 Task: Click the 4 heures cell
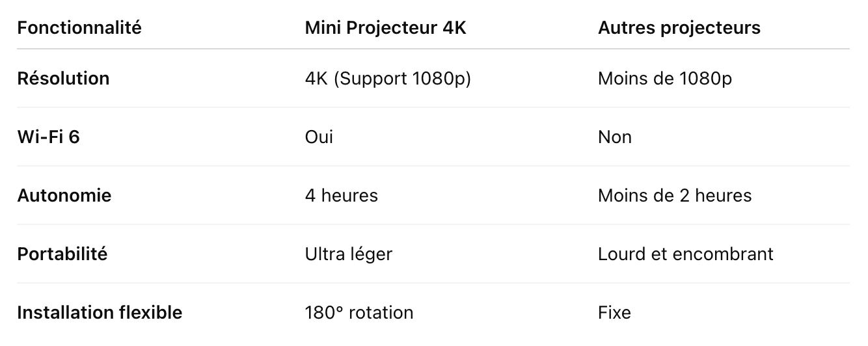(x=341, y=196)
